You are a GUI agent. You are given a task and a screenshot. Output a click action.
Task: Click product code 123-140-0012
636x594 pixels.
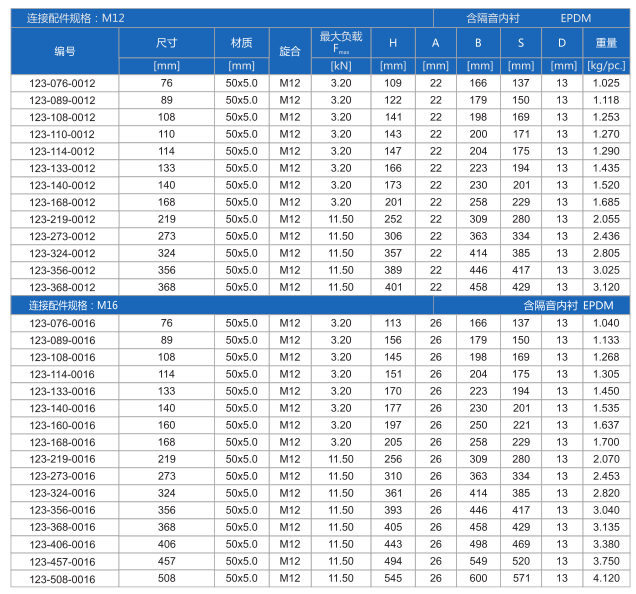pyautogui.click(x=62, y=185)
